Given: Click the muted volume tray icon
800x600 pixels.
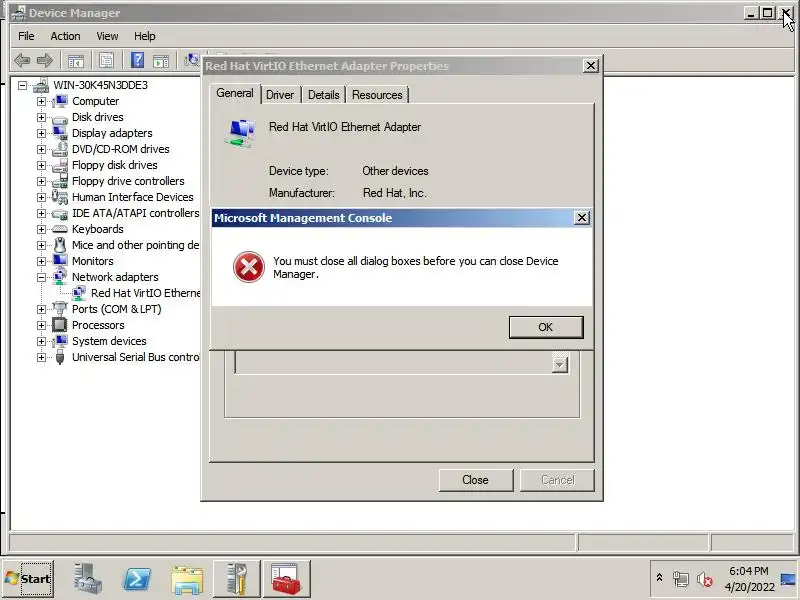Looking at the screenshot, I should tap(705, 579).
